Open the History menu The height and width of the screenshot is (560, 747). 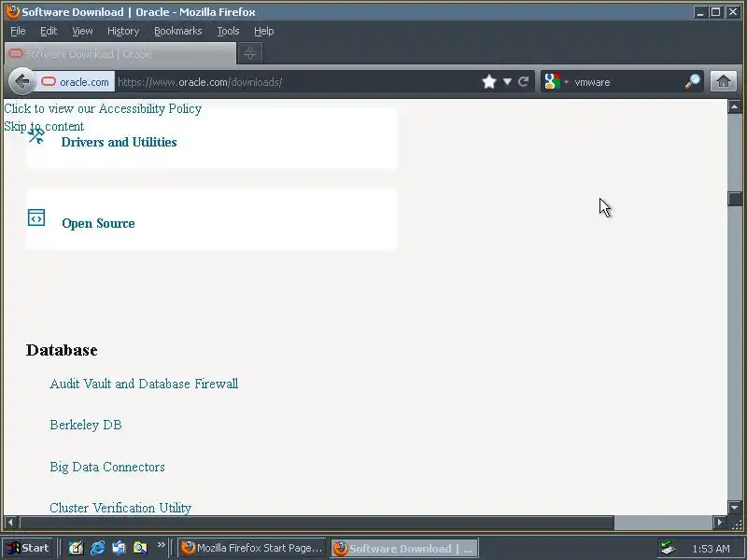pyautogui.click(x=123, y=31)
